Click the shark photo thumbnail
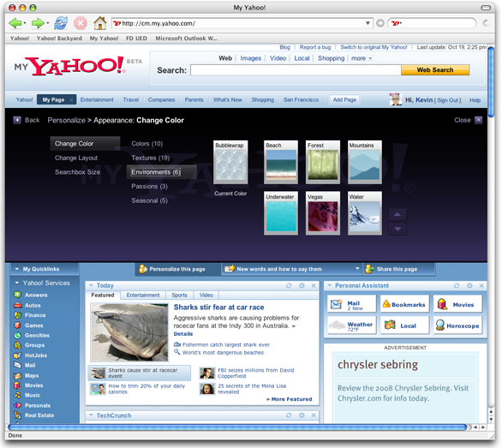The image size is (502, 448). (x=129, y=332)
